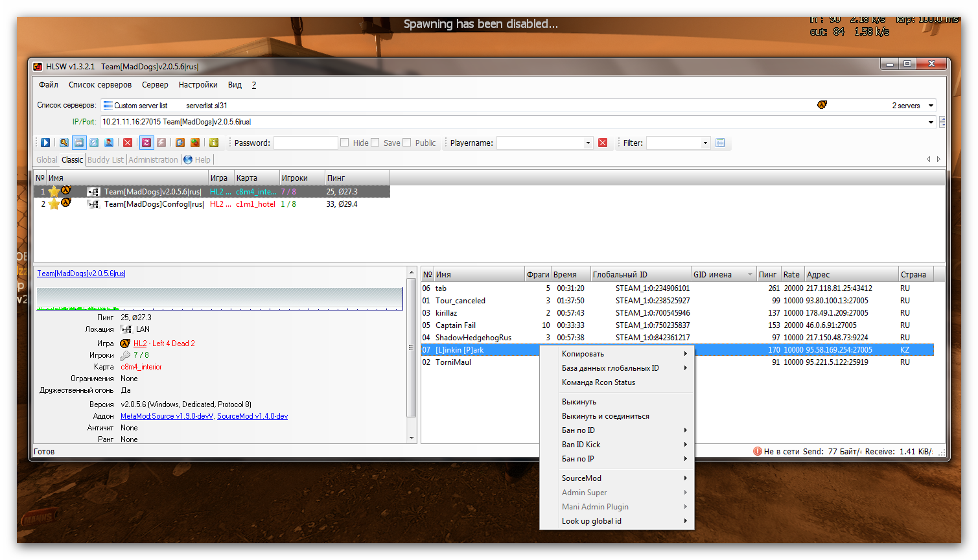The height and width of the screenshot is (560, 978).
Task: Click the magnifier search icon in toolbar
Action: coord(64,143)
